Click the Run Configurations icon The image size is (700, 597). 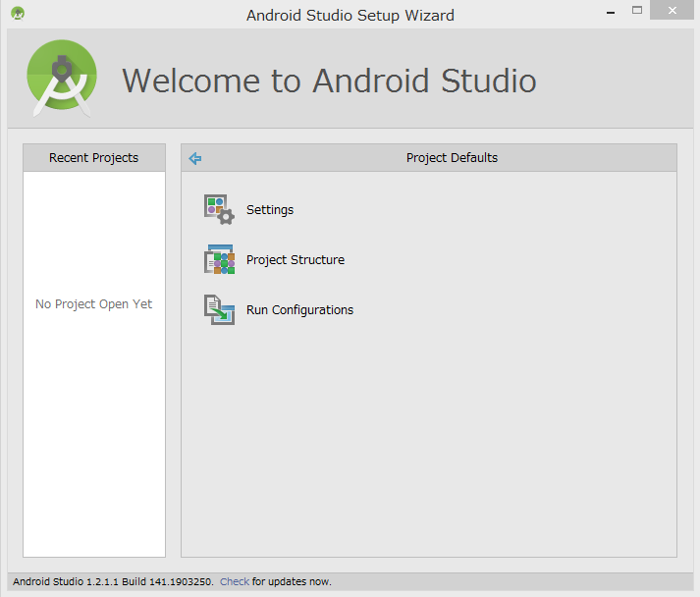click(x=219, y=309)
